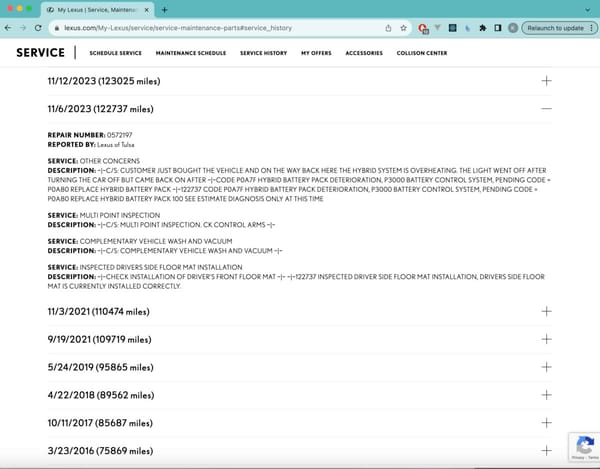Toggle the browser side panel icon
The height and width of the screenshot is (469, 600).
(497, 28)
